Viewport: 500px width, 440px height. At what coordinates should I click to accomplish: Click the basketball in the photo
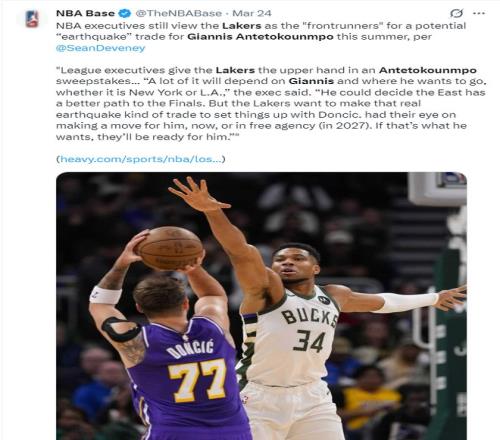pyautogui.click(x=170, y=248)
